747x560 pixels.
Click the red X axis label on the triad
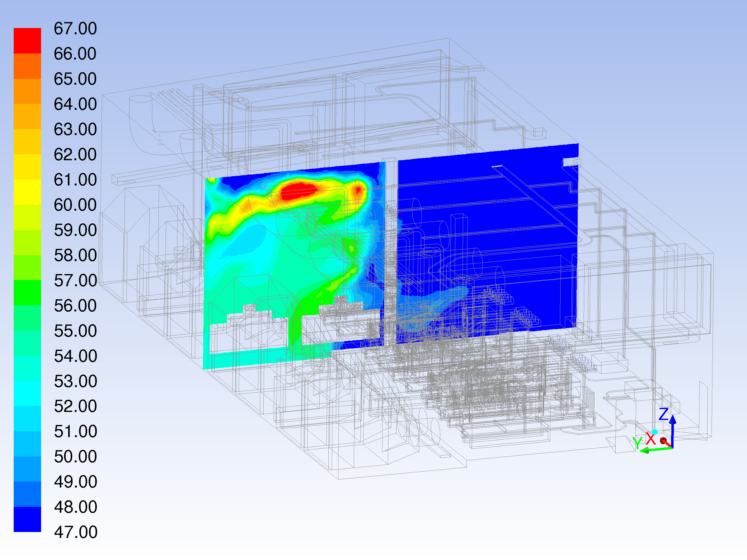point(651,439)
